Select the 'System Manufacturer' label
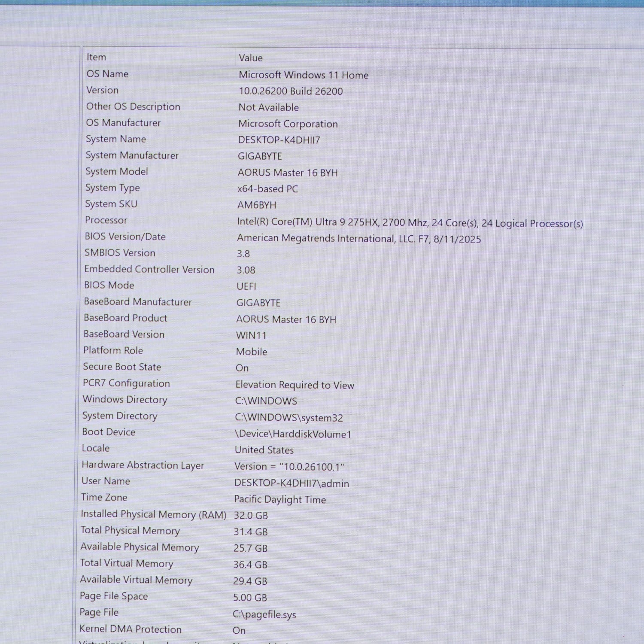Image resolution: width=644 pixels, height=644 pixels. [x=132, y=155]
